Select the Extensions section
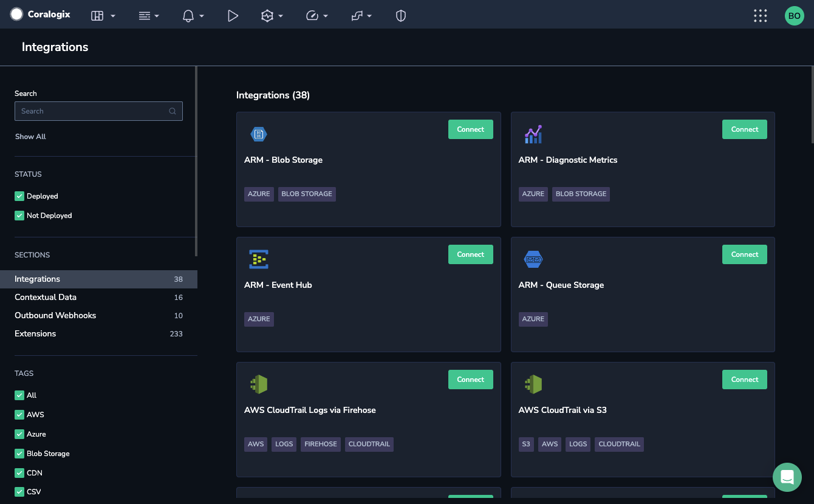Screen dimensions: 814x504 98,334
